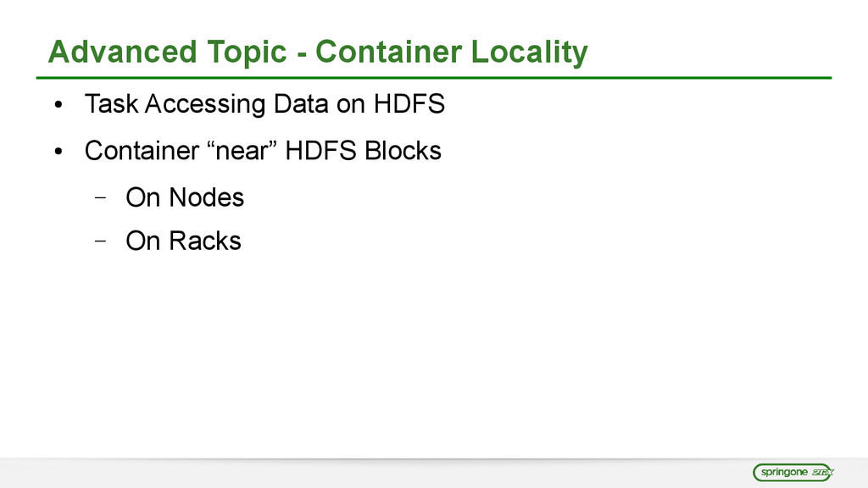Click the word Container in the second bullet
This screenshot has width=868, height=488.
coord(140,151)
